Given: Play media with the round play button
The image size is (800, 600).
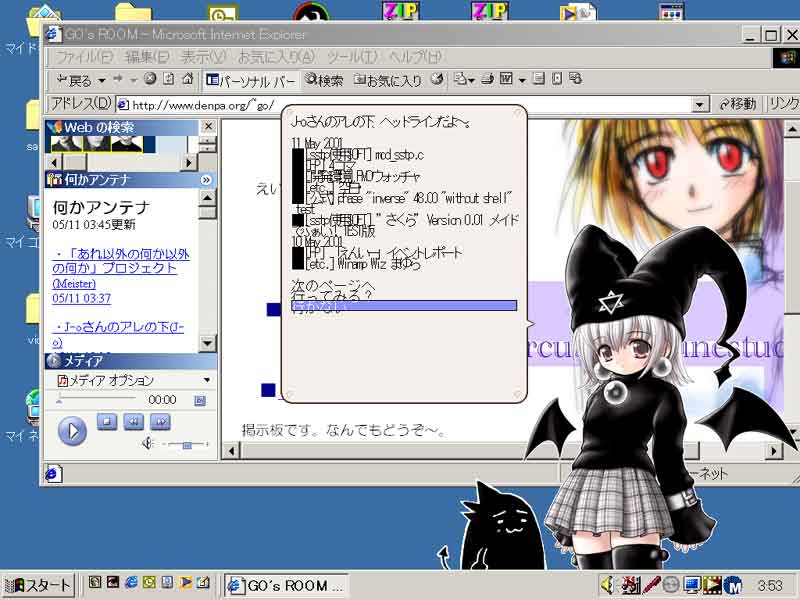Looking at the screenshot, I should pos(72,431).
